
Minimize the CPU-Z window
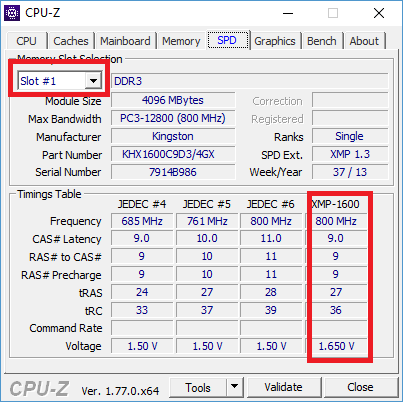[x=288, y=13]
